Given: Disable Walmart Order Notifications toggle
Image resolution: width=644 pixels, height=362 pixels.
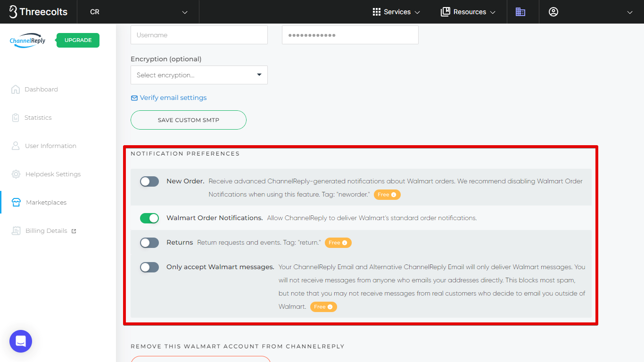Looking at the screenshot, I should click(149, 218).
